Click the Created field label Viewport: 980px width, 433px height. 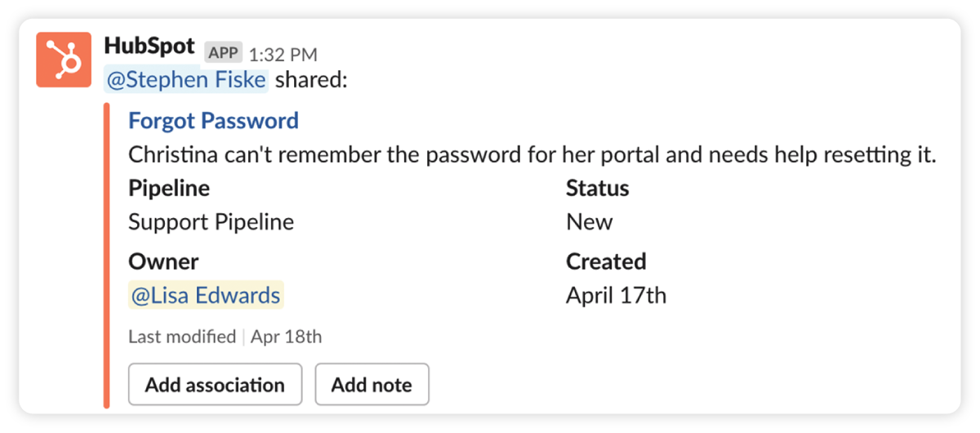tap(605, 261)
